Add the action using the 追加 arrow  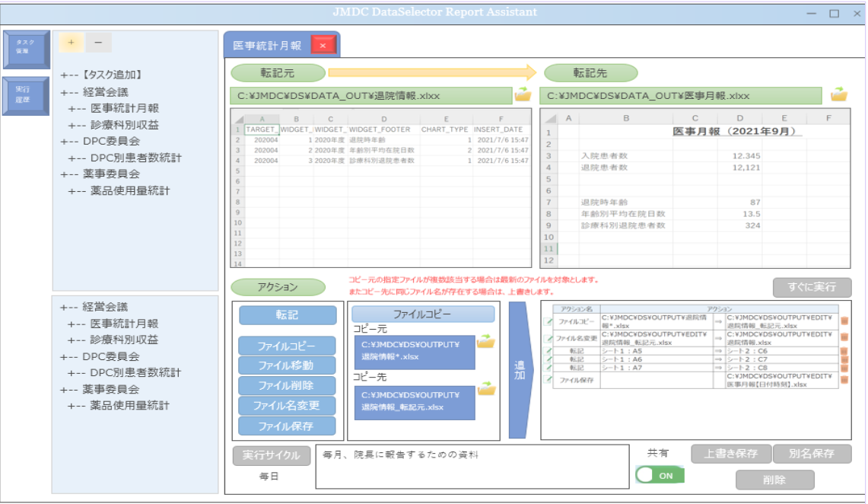tap(520, 370)
